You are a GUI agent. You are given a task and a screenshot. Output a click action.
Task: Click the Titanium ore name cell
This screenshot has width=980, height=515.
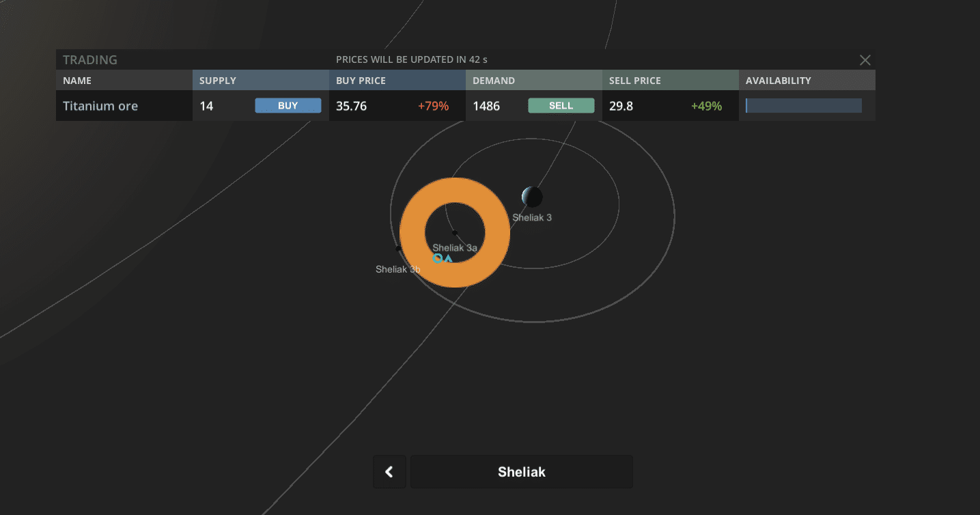(x=124, y=106)
